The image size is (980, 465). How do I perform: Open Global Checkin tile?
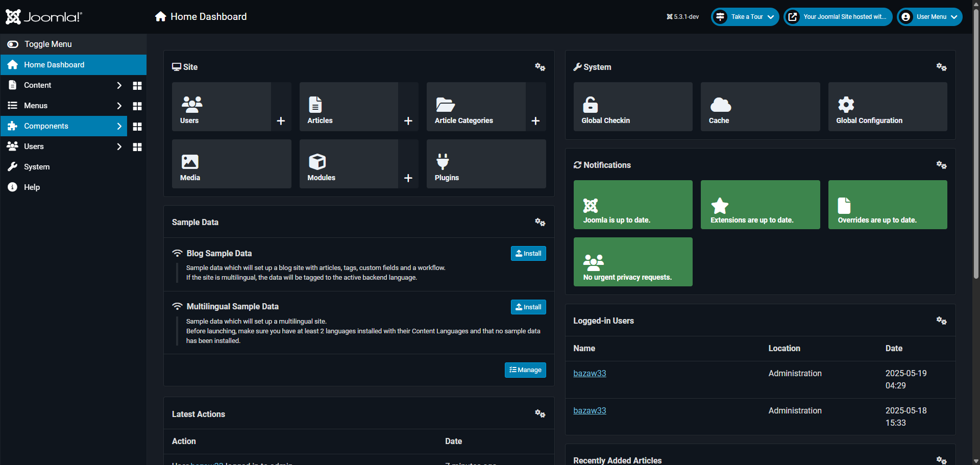click(x=633, y=107)
